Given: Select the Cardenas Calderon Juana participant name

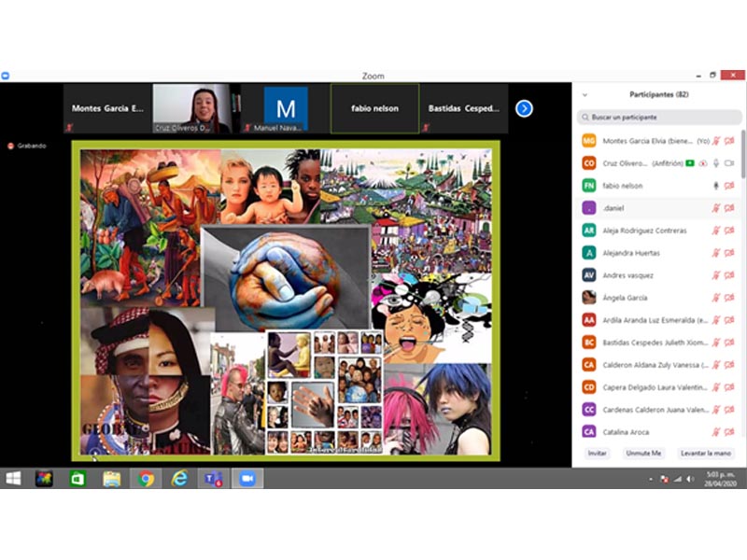Looking at the screenshot, I should tap(655, 410).
